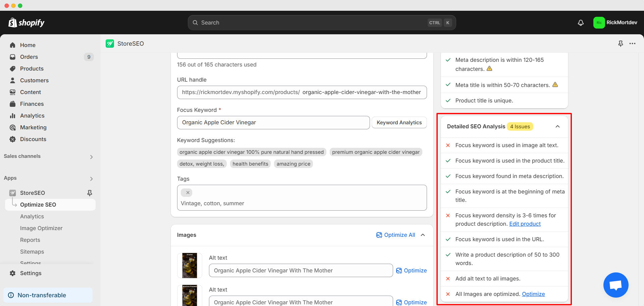
Task: Click the StoreSEO logo in app header
Action: (110, 44)
